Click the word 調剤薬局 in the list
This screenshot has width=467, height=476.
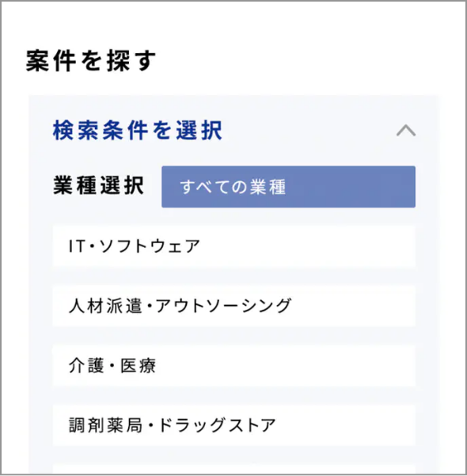(x=105, y=425)
